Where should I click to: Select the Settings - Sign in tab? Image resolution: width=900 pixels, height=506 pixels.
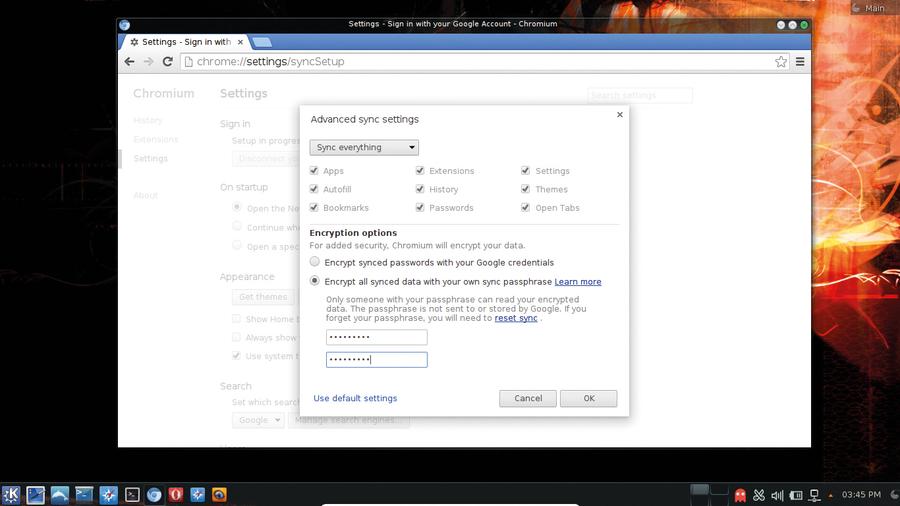(x=185, y=42)
